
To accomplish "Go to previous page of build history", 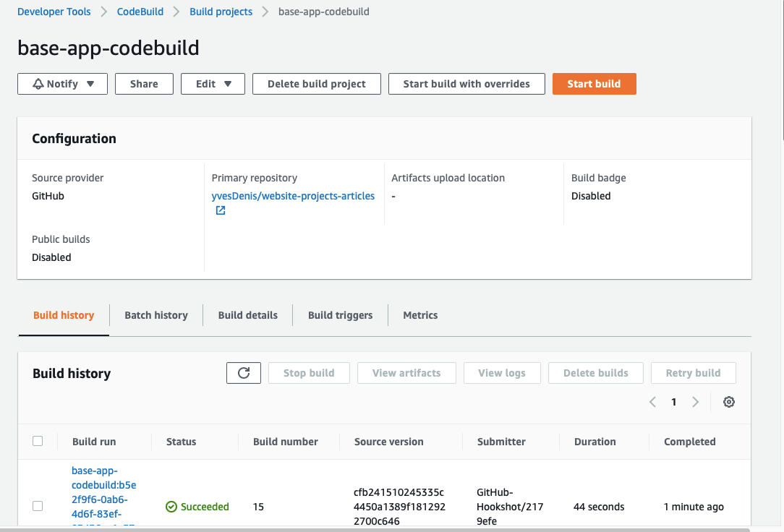I will coord(652,402).
